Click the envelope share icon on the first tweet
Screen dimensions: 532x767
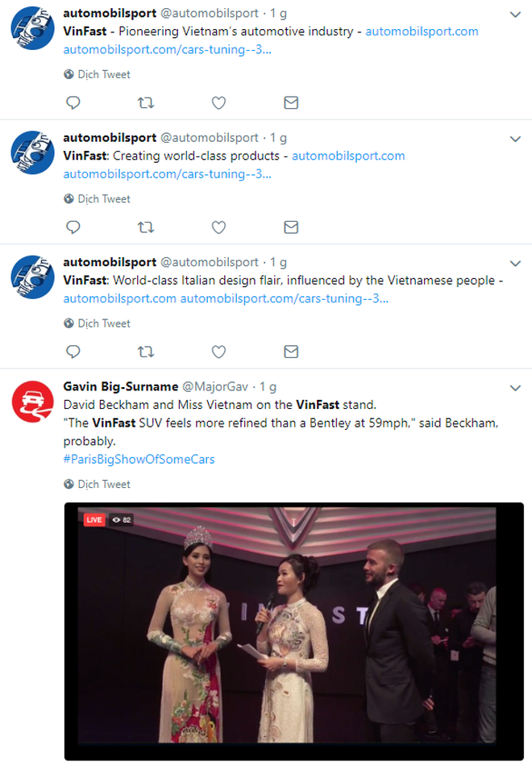[x=291, y=102]
